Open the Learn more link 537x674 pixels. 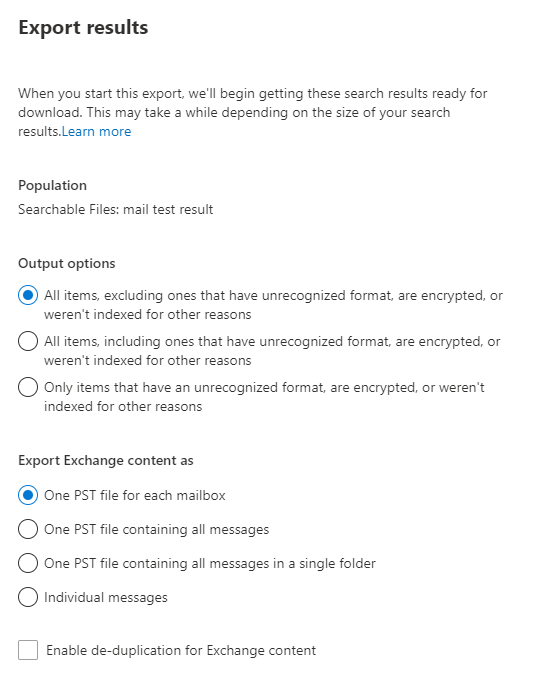pyautogui.click(x=96, y=132)
